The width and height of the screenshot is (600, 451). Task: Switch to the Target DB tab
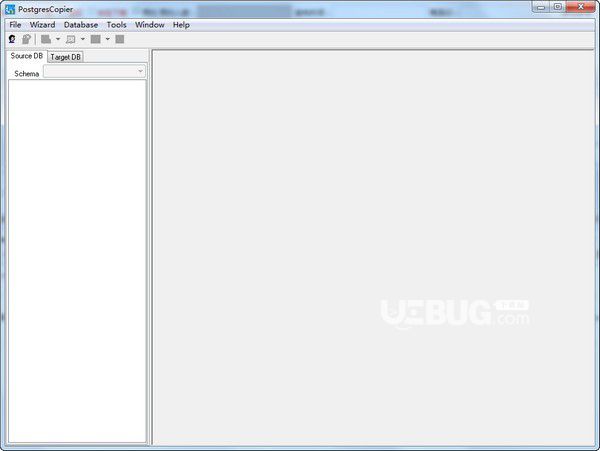pos(65,57)
